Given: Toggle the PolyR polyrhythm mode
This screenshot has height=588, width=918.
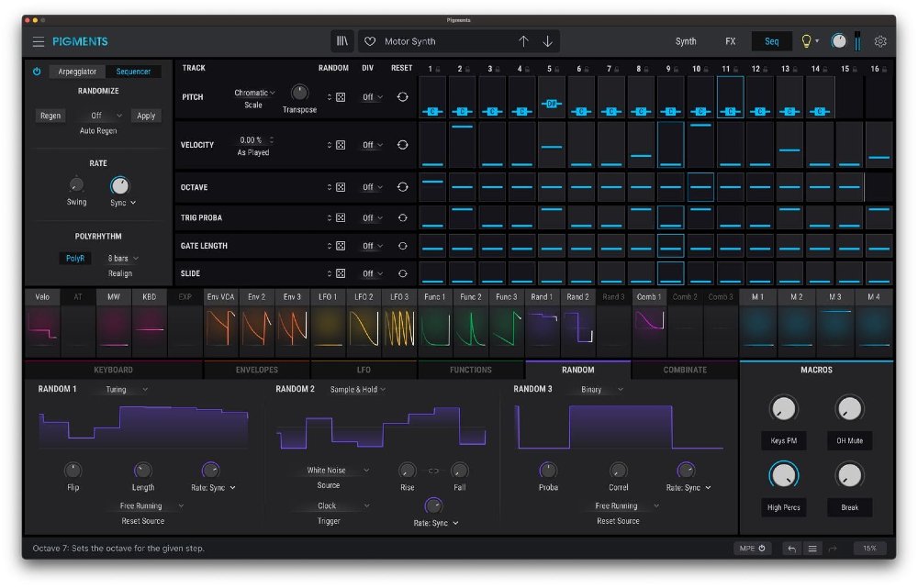Looking at the screenshot, I should point(75,259).
